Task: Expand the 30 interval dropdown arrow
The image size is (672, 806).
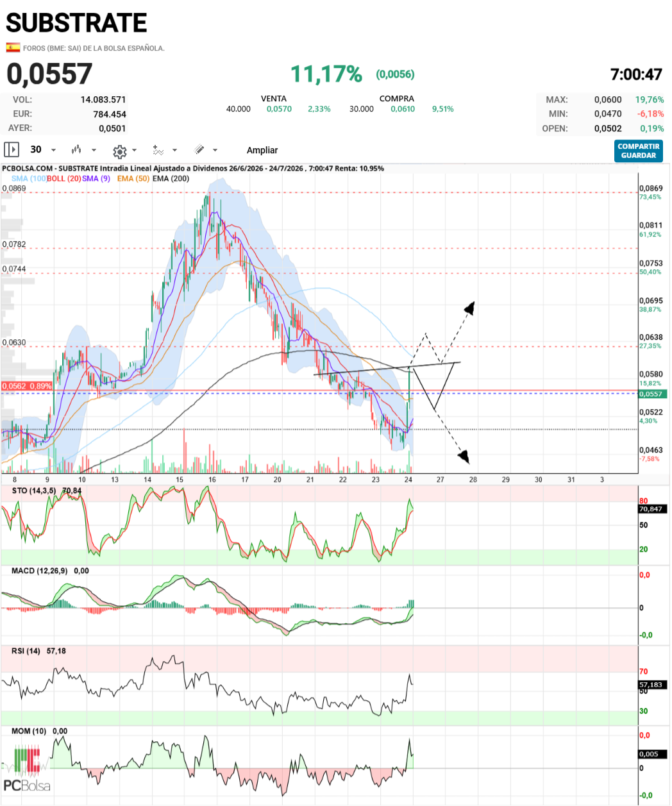Action: [54, 150]
